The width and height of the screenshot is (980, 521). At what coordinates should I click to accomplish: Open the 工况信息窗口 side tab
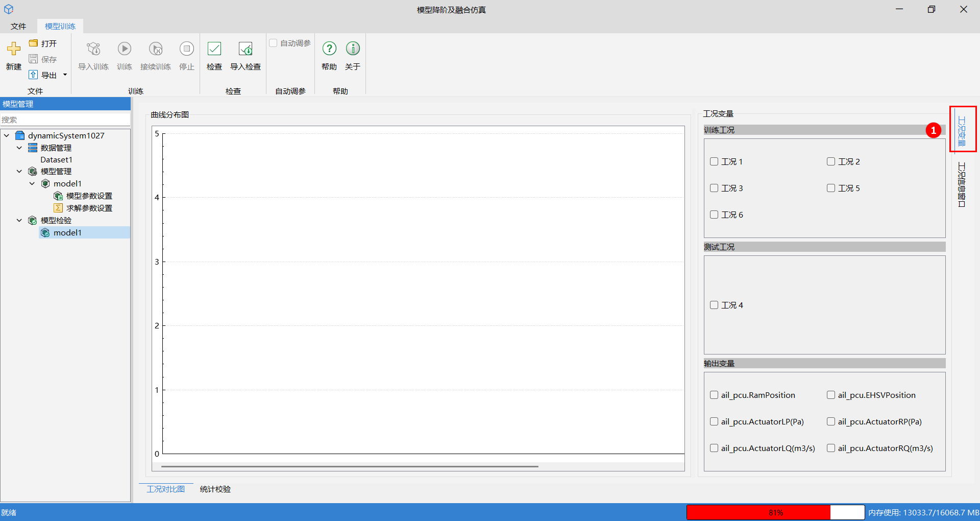[962, 184]
